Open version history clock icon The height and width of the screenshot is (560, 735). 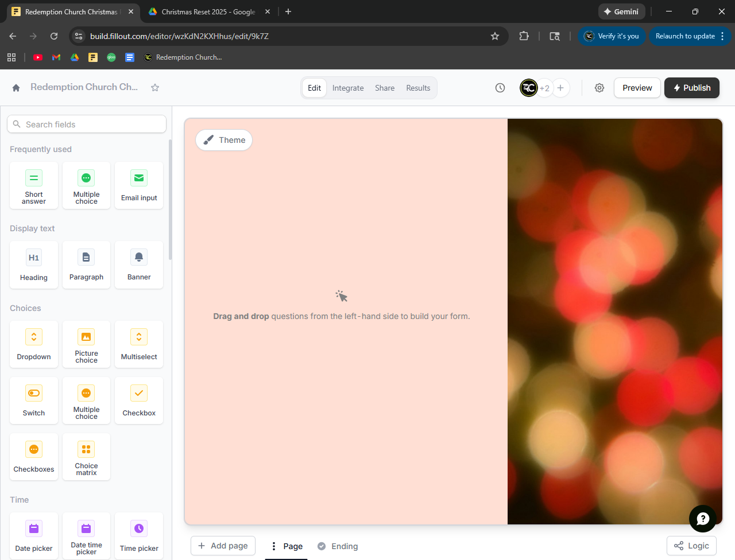[500, 88]
